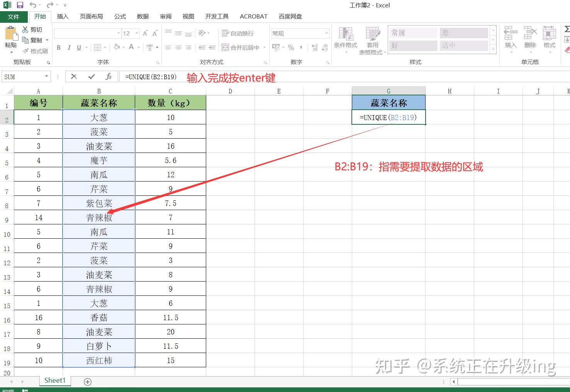Click the Copy (复制) icon

click(25, 40)
